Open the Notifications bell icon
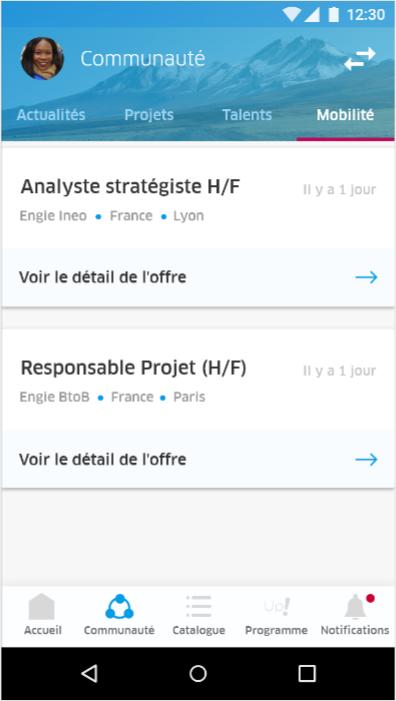Image resolution: width=396 pixels, height=701 pixels. coord(355,607)
